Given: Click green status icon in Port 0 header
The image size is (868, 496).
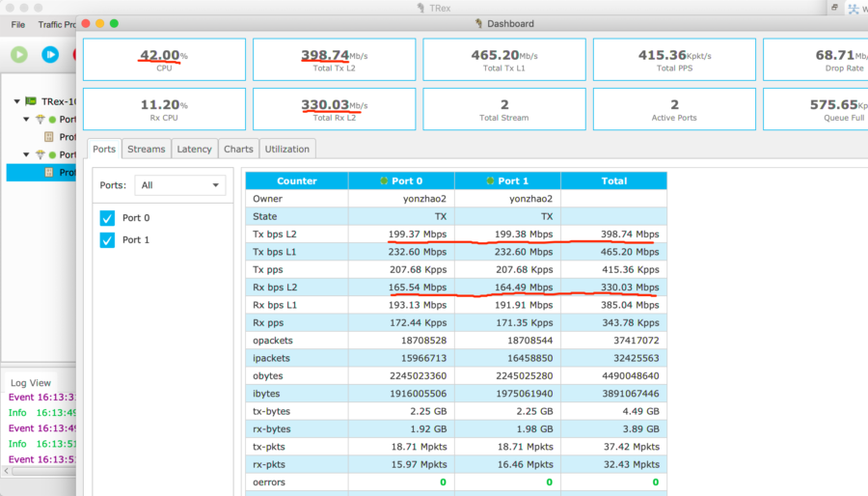Looking at the screenshot, I should [384, 180].
